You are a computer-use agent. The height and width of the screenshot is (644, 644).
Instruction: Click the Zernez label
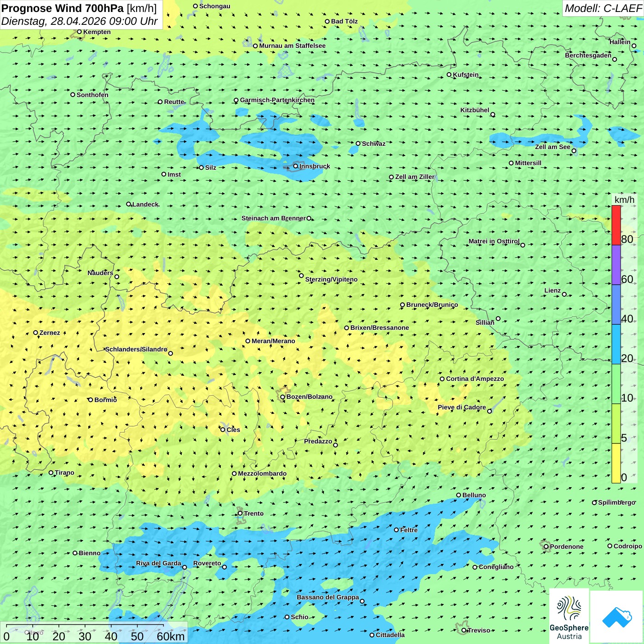50,333
